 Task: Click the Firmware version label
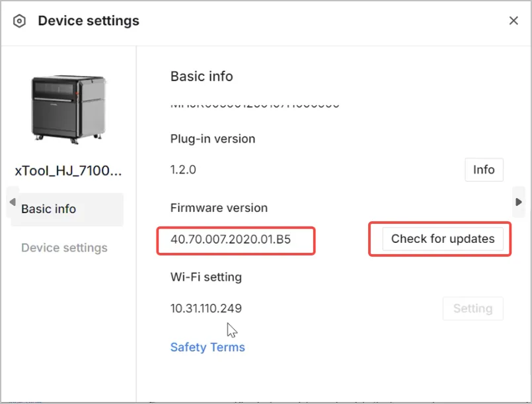click(219, 208)
